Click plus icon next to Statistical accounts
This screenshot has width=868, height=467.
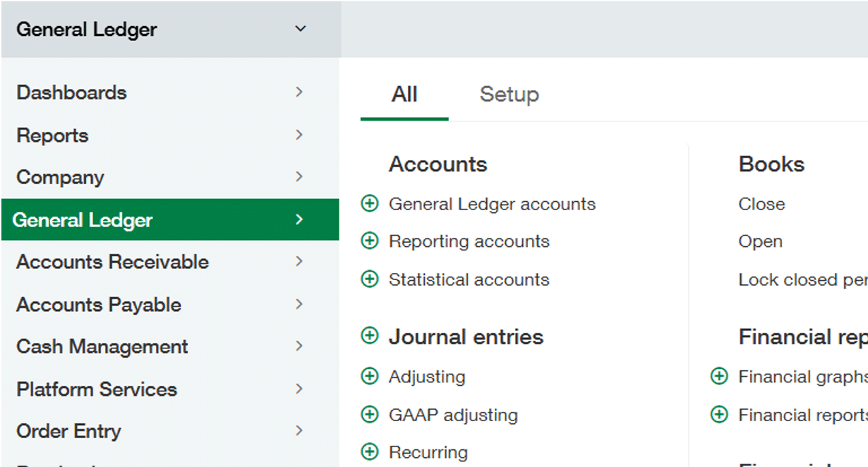tap(369, 279)
